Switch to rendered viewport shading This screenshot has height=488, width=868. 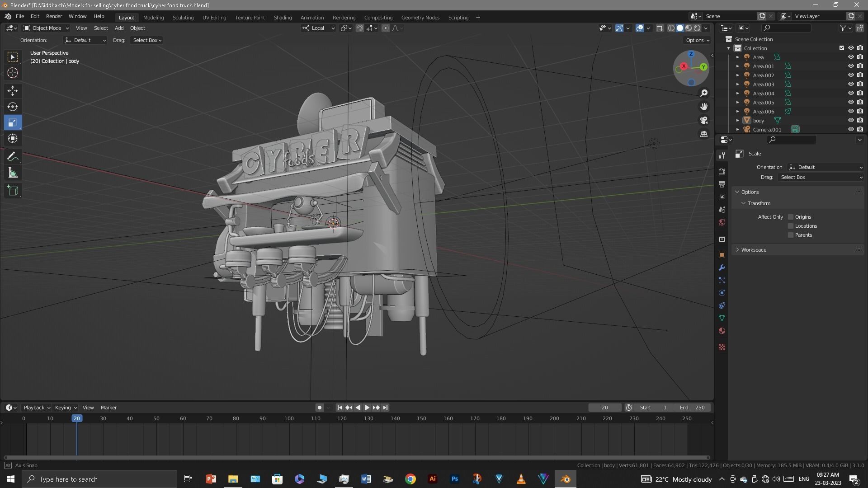coord(697,28)
